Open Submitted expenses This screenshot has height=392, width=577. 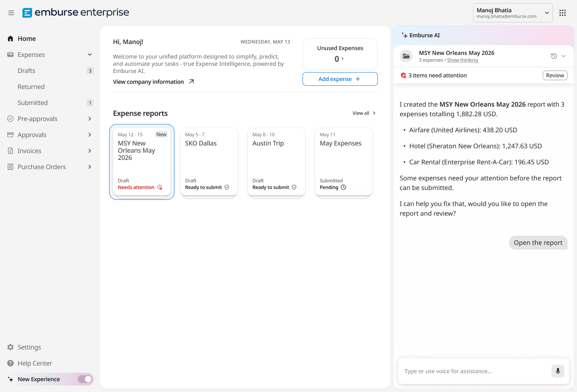click(32, 103)
